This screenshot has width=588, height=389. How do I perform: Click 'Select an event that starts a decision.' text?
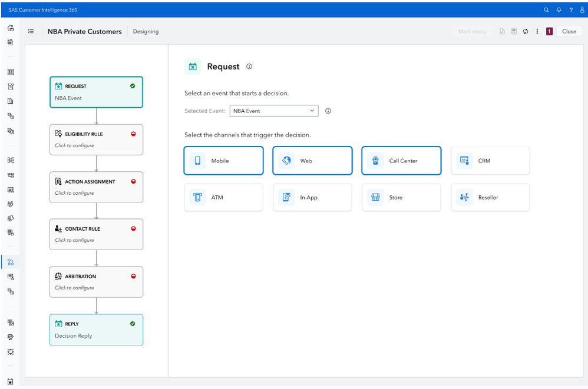[x=237, y=93]
